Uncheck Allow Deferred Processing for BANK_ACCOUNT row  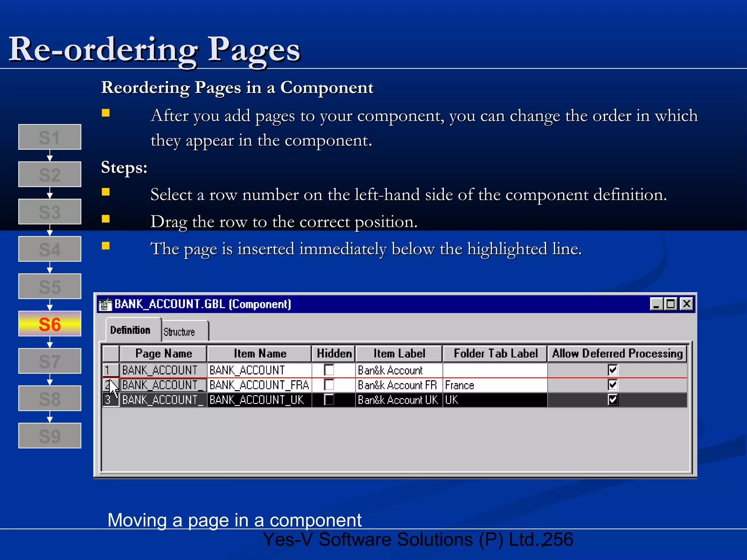613,370
